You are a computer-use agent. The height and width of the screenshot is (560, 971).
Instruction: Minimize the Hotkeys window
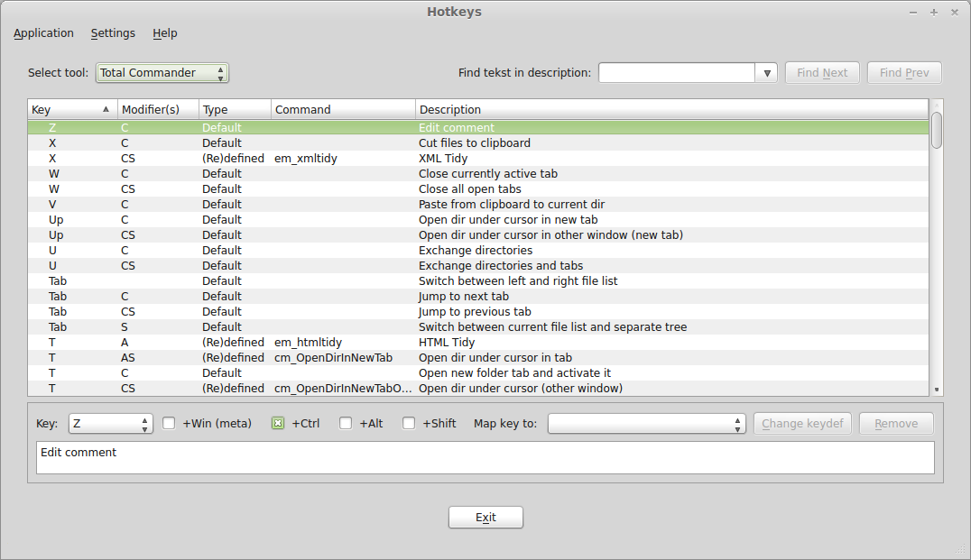point(912,13)
